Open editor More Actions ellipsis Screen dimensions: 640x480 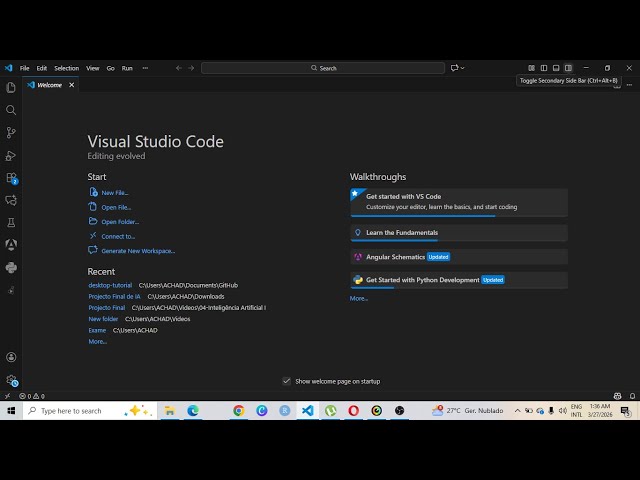[629, 85]
